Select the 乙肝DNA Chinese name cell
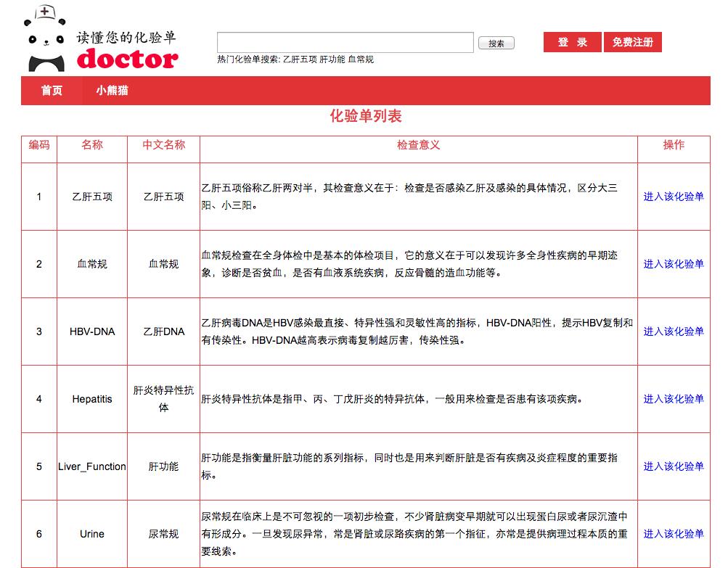Image resolution: width=728 pixels, height=568 pixels. (x=163, y=332)
